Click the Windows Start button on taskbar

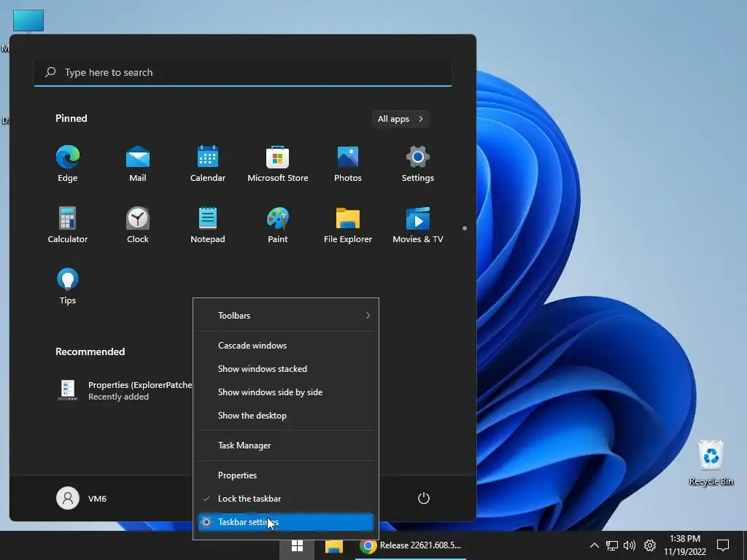[x=298, y=545]
